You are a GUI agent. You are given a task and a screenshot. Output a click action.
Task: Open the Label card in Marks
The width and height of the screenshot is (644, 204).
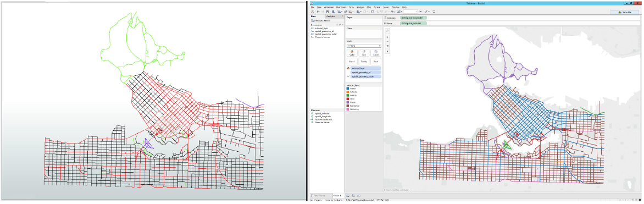(x=375, y=53)
